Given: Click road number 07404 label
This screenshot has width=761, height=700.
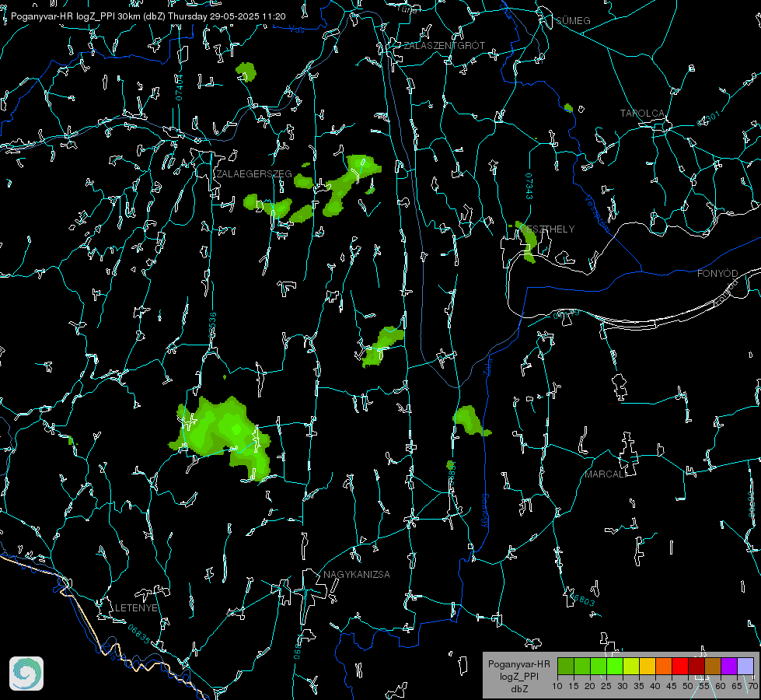Looking at the screenshot, I should (180, 87).
